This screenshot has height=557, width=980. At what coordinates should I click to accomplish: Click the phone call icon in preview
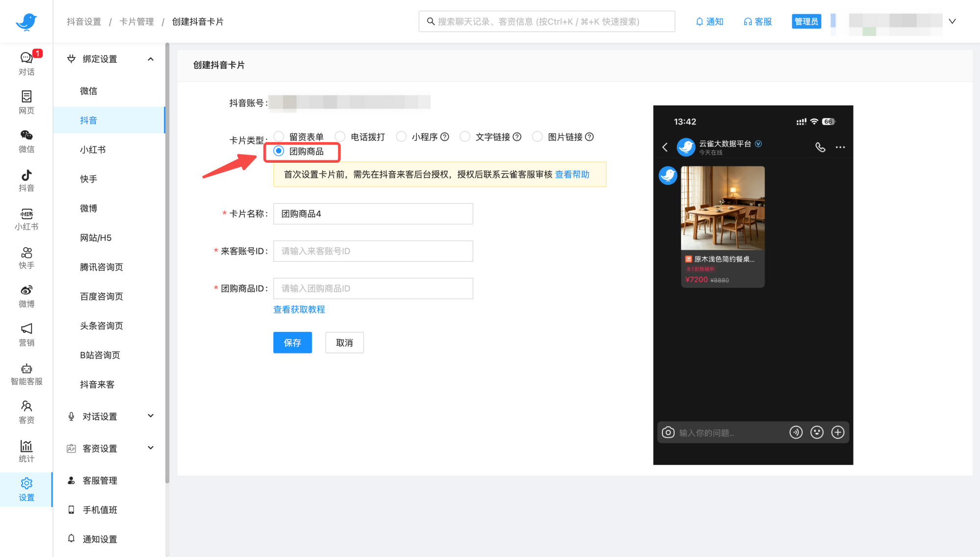[820, 147]
